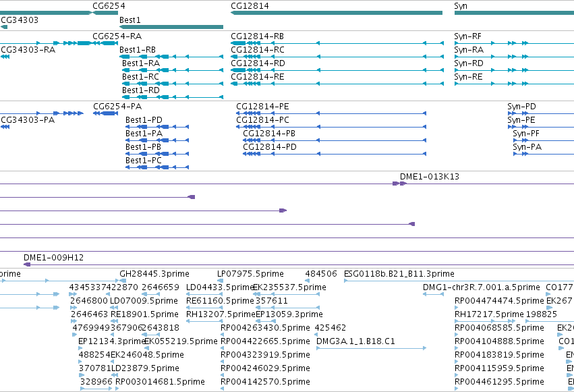574x392 pixels.
Task: Select the Best1 gene bar
Action: (171, 27)
